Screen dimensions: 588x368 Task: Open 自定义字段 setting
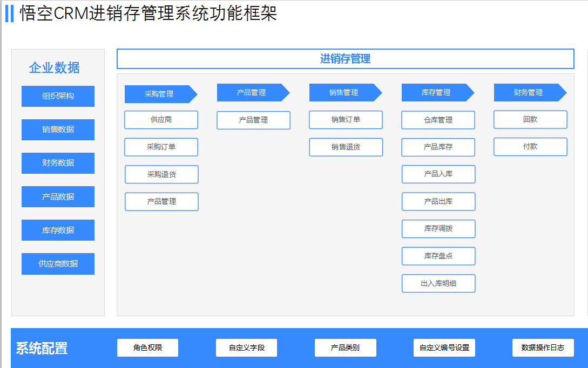pyautogui.click(x=246, y=347)
